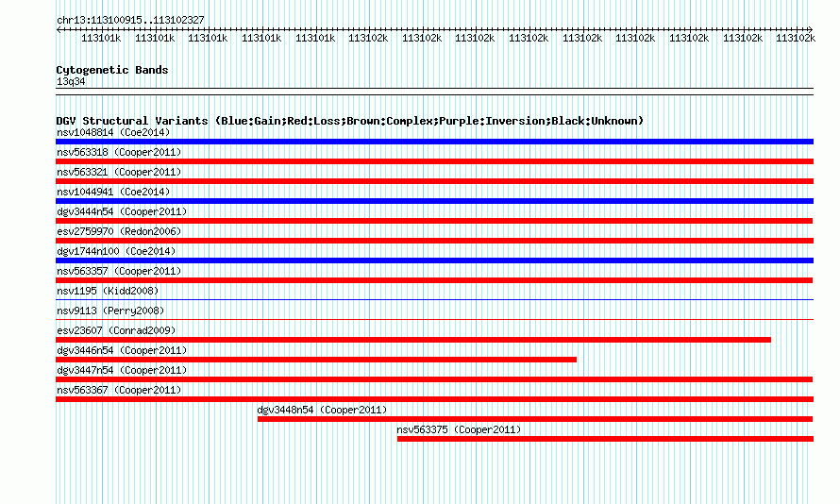Click the red bar under esv23607
This screenshot has height=504, width=840.
tap(413, 340)
